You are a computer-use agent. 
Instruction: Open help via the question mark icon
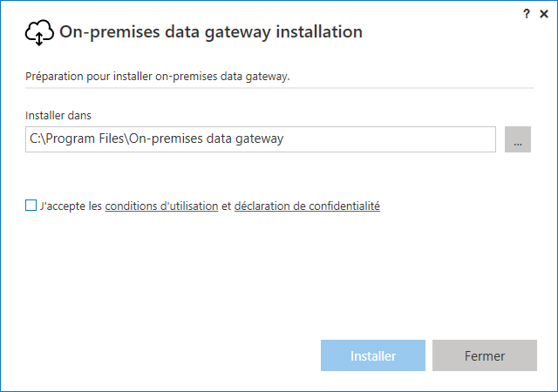527,14
